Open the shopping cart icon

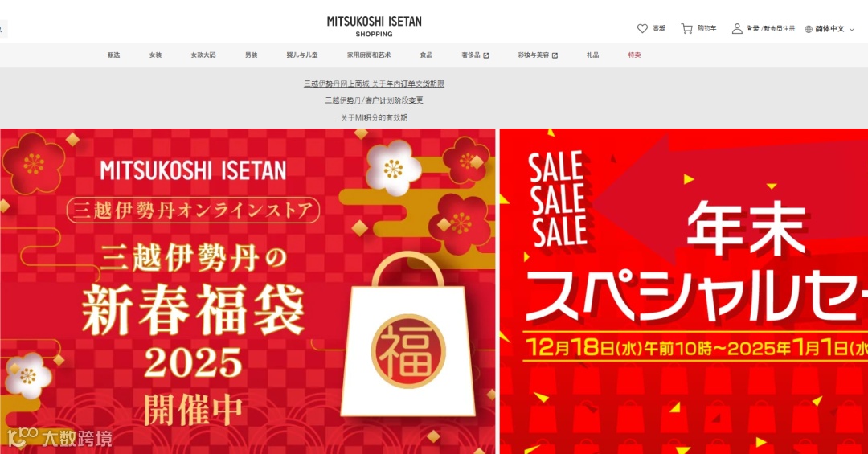click(686, 28)
